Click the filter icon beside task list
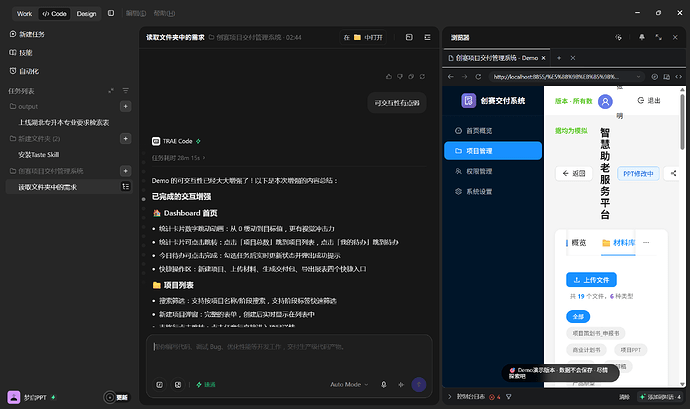 click(x=125, y=91)
